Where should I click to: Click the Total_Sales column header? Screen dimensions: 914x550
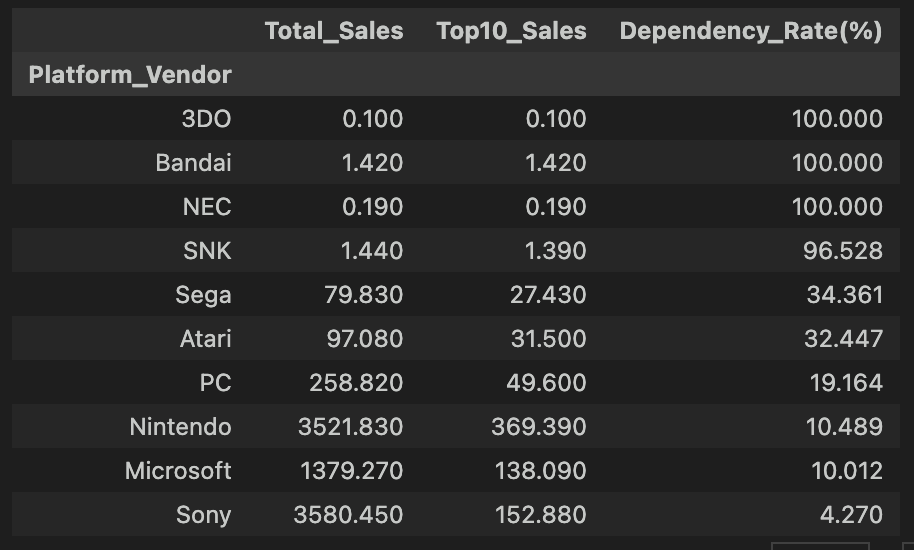[x=334, y=31]
